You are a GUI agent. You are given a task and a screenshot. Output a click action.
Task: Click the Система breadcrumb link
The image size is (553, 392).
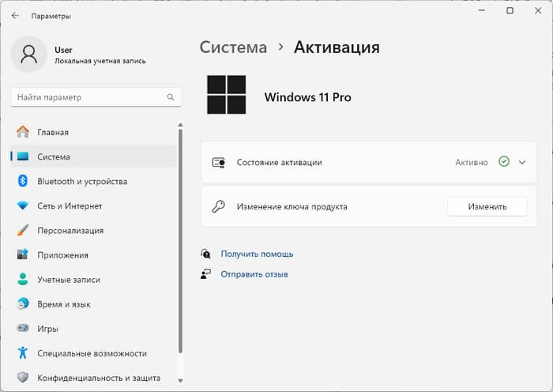coord(233,47)
